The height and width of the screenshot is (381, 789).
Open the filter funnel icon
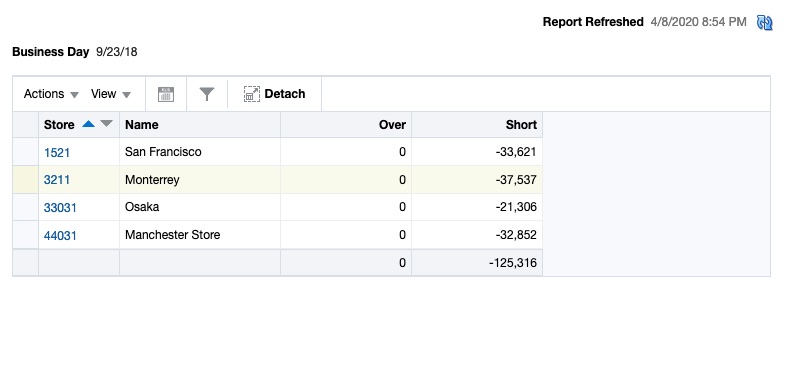(x=207, y=94)
